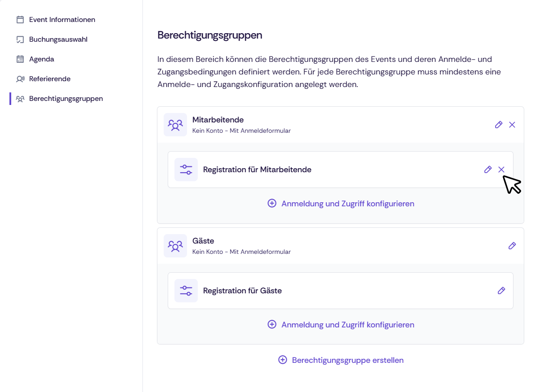Click Berechtigungsgruppe erstellen link
535x392 pixels.
coord(348,360)
